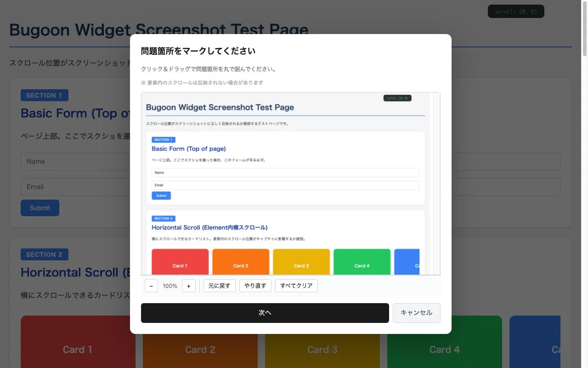This screenshot has width=588, height=368.
Task: Click すべてクリア to clear all marks
Action: [296, 285]
